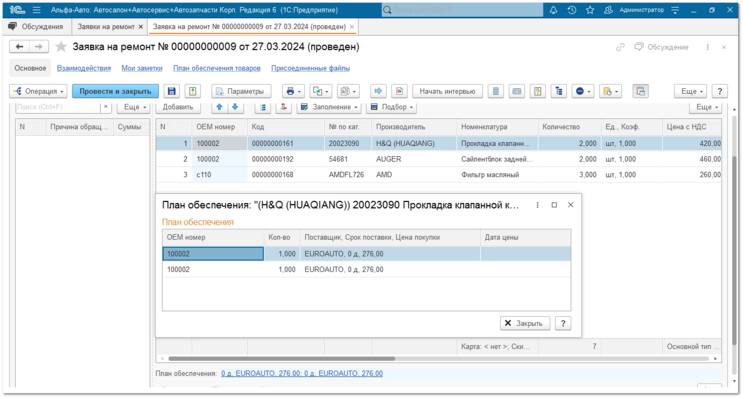Screen dimensions: 743x398
Task: Expand the reports dropdown next to create-based-on
Action: [348, 91]
